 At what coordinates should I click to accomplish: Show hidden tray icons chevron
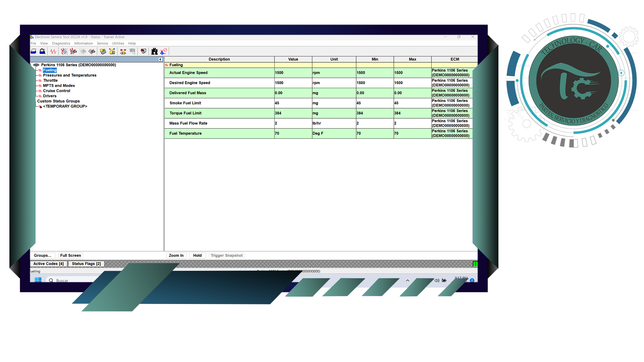pos(408,281)
